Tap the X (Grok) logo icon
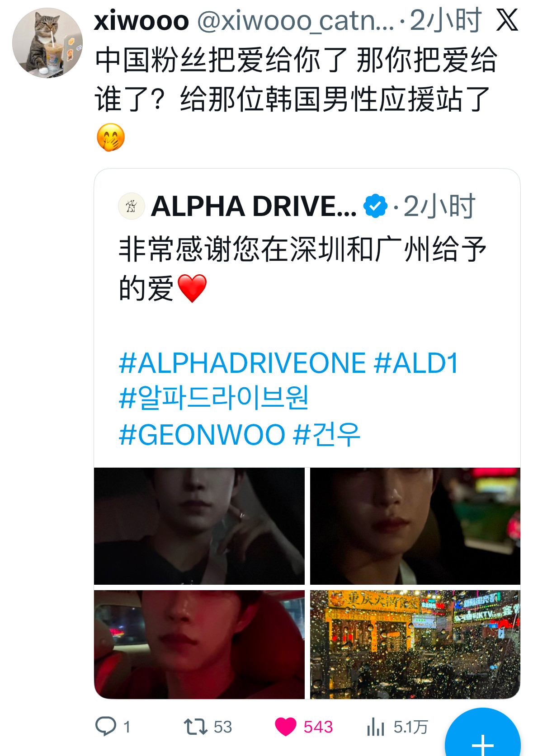This screenshot has height=756, width=533. [507, 20]
